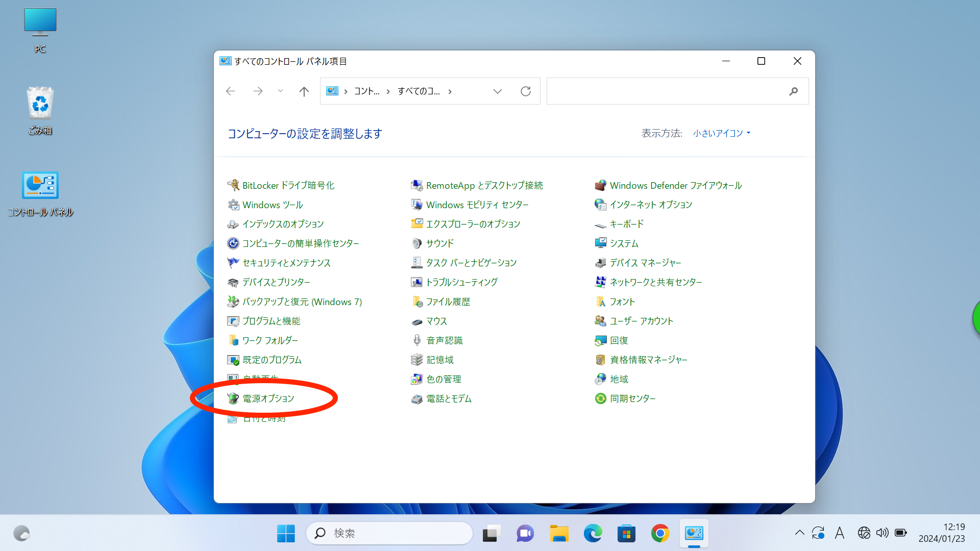
Task: Click the Control Panel search field
Action: click(x=666, y=91)
